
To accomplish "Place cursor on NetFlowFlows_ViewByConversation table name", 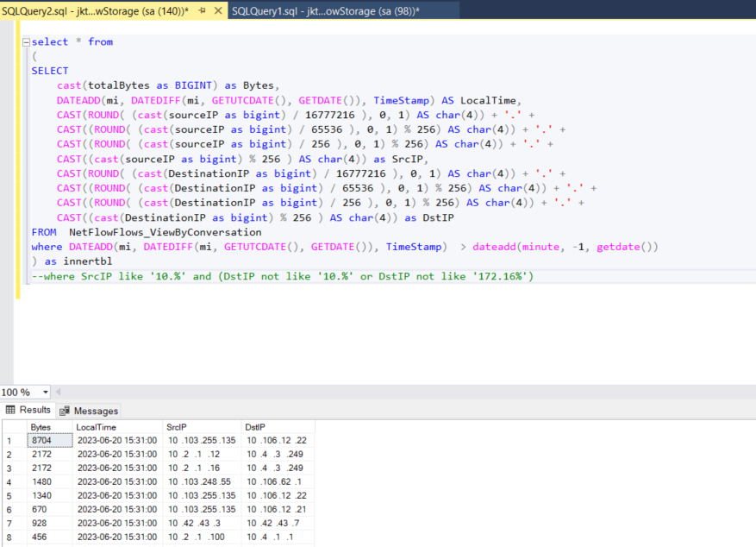I will pos(165,232).
